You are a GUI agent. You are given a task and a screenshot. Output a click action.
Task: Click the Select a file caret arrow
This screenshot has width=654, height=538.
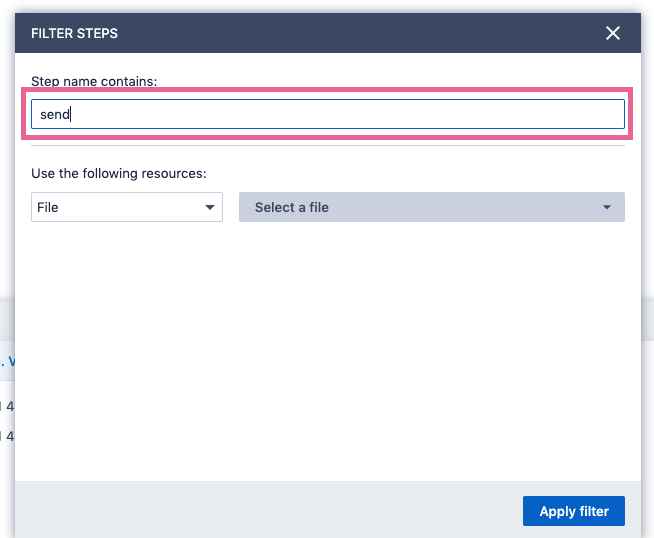pos(607,207)
